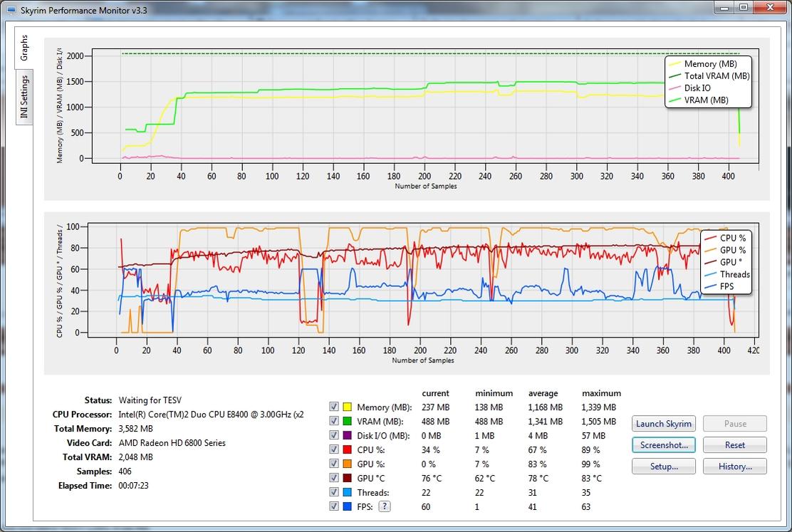Uncheck the Memory (MB) checkbox

pyautogui.click(x=334, y=407)
